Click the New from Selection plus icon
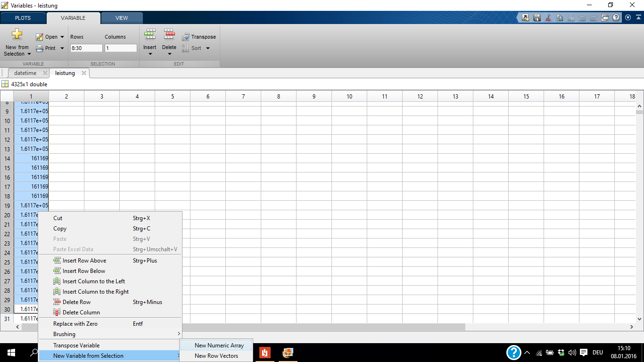This screenshot has width=644, height=362. click(x=17, y=35)
